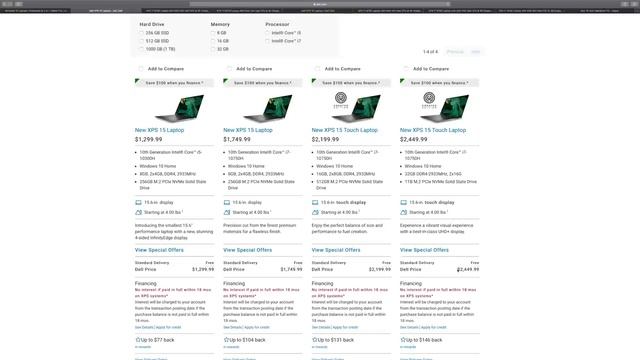The image size is (640, 360).
Task: Open the $1,749.99 laptop product image
Action: [x=269, y=108]
